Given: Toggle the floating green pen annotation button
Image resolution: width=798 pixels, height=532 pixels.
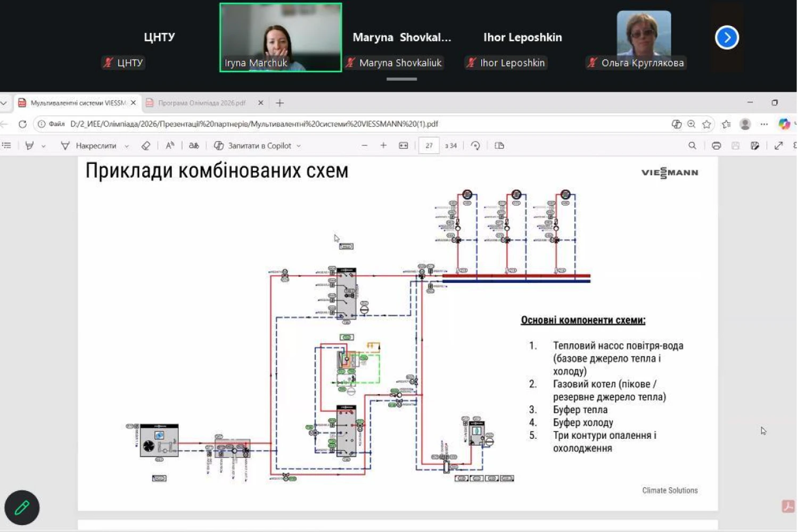Looking at the screenshot, I should [x=22, y=508].
